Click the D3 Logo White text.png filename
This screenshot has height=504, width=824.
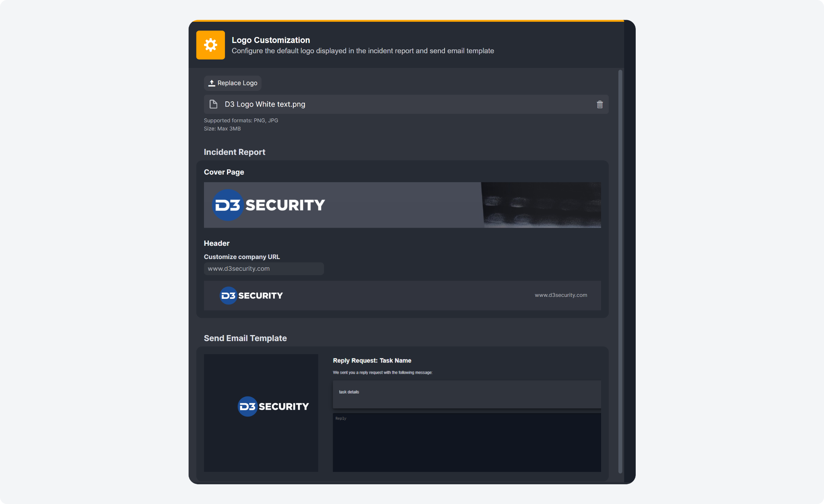pyautogui.click(x=265, y=105)
